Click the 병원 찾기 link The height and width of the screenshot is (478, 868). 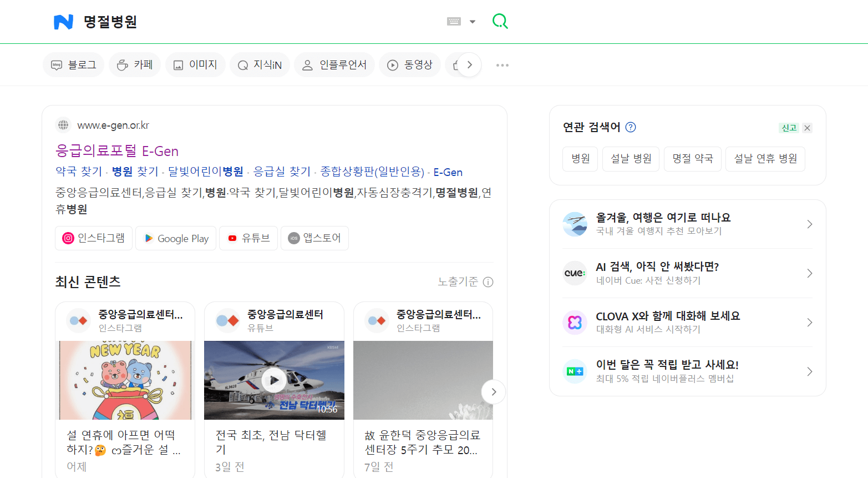[x=134, y=172]
